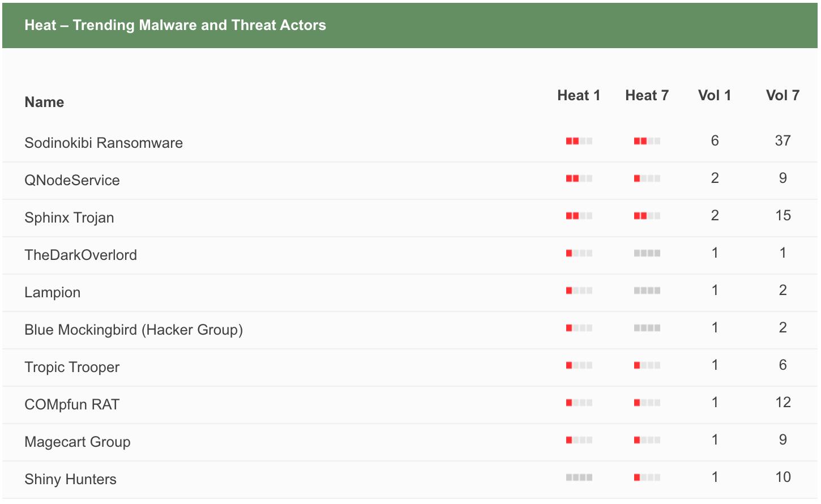Click Vol 7 value 10 for Shiny Hunters
The width and height of the screenshot is (821, 504).
tap(783, 477)
